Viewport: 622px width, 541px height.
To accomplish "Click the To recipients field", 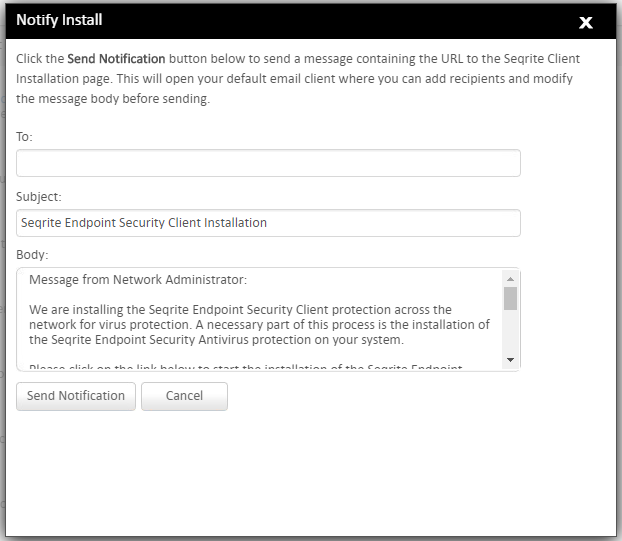I will (x=268, y=163).
